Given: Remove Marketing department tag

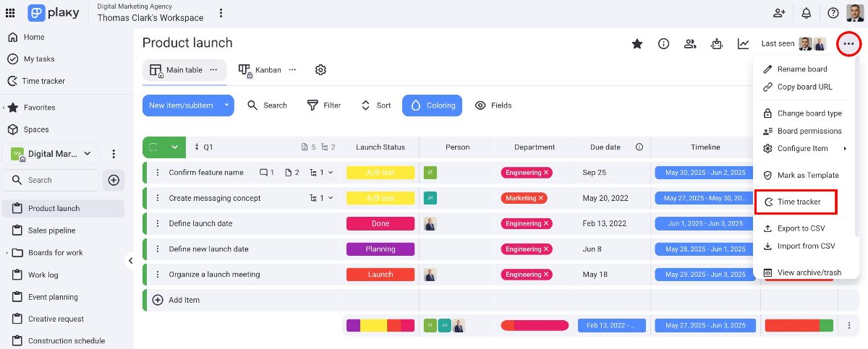Looking at the screenshot, I should point(541,198).
